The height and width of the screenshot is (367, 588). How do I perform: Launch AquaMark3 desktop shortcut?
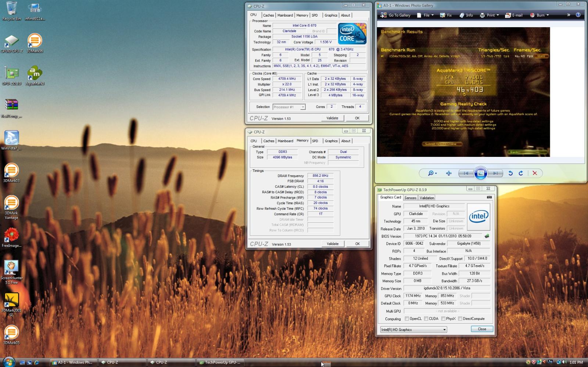[x=35, y=76]
